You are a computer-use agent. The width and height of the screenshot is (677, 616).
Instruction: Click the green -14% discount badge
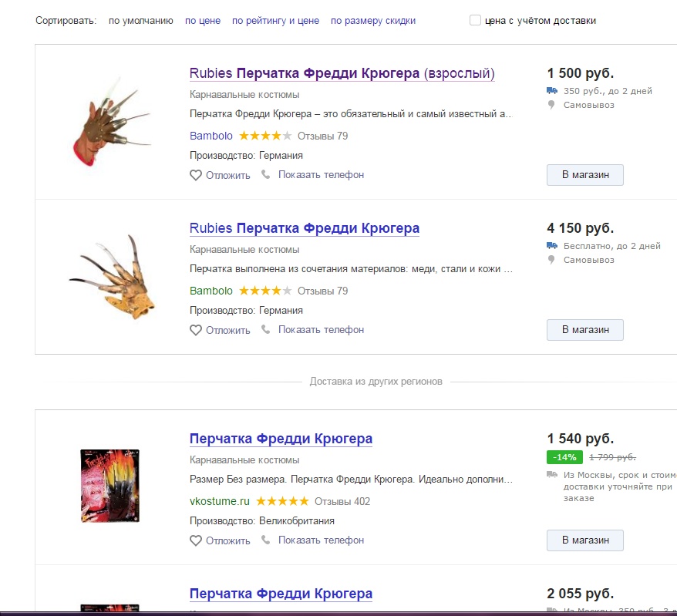tap(564, 457)
